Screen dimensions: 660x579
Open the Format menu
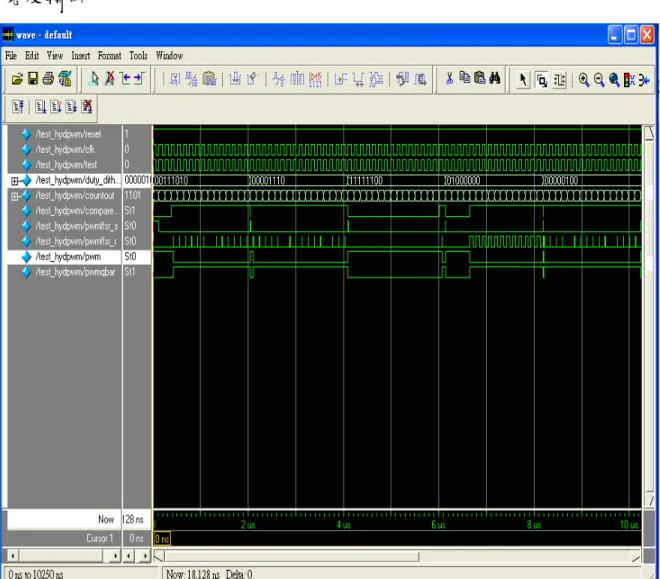point(109,56)
